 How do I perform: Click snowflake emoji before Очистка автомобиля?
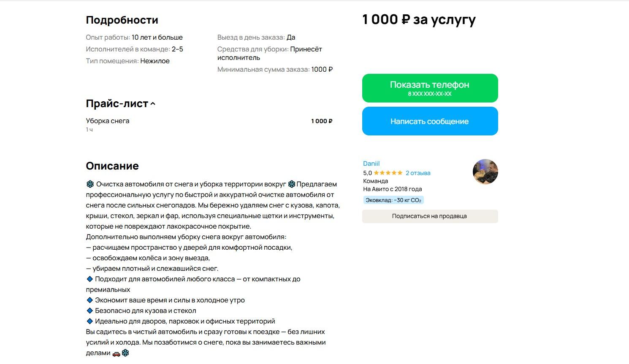[x=90, y=184]
